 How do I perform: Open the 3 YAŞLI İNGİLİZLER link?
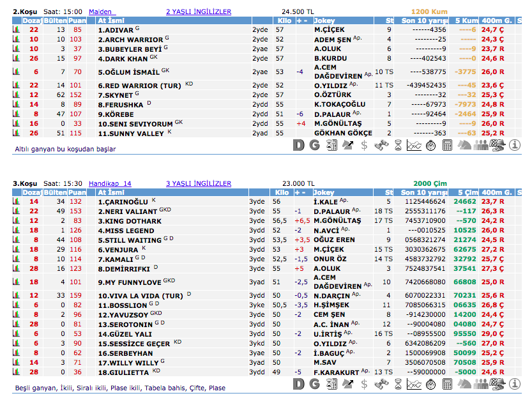(198, 183)
